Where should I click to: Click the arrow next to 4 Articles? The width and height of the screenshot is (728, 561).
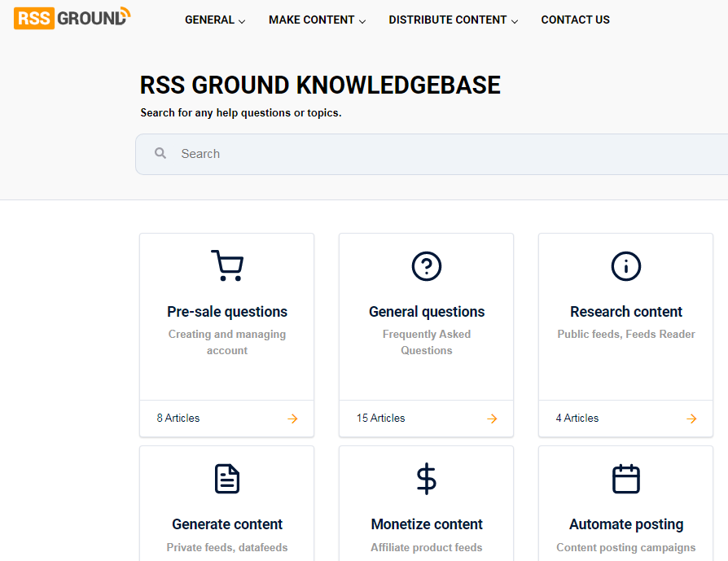pos(692,419)
